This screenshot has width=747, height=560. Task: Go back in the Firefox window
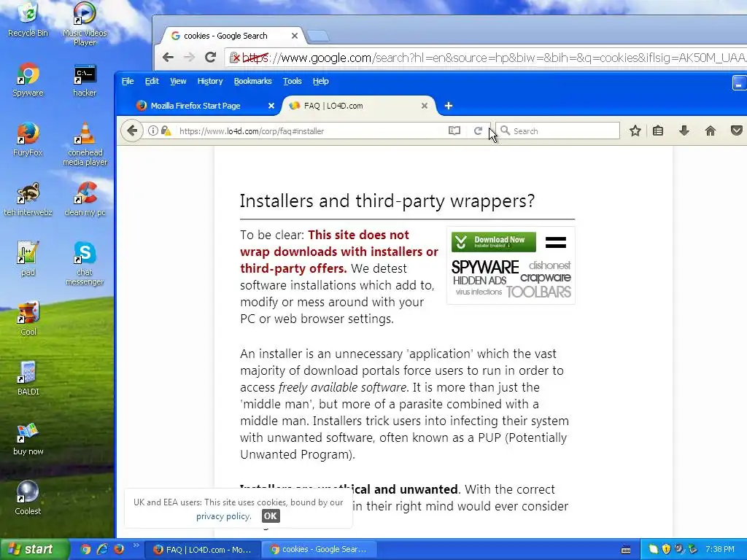(132, 131)
